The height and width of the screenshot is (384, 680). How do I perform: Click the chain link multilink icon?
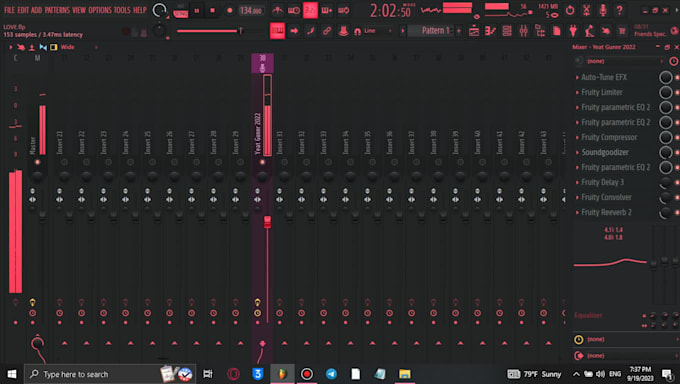(327, 31)
